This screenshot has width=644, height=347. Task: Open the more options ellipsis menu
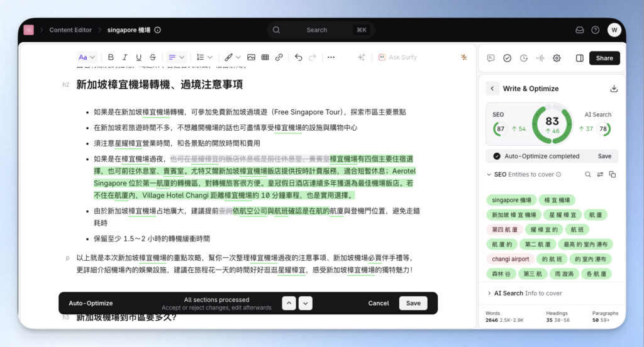tap(331, 57)
